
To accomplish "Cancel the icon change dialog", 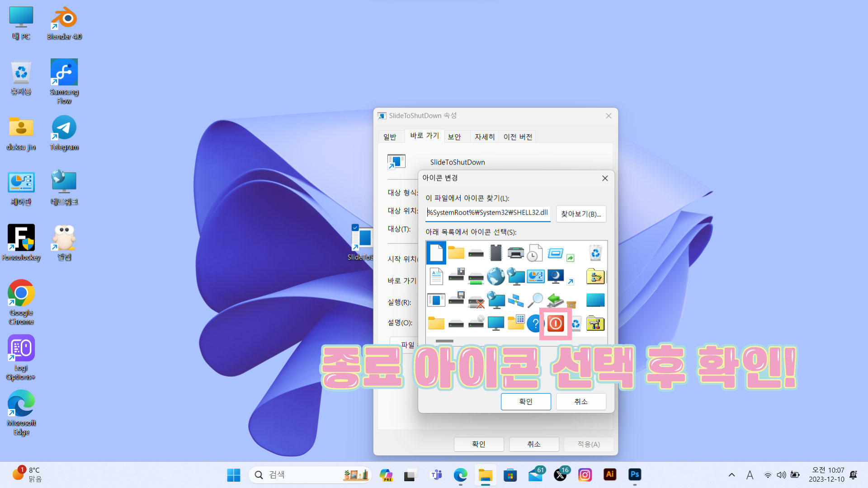I will [581, 401].
